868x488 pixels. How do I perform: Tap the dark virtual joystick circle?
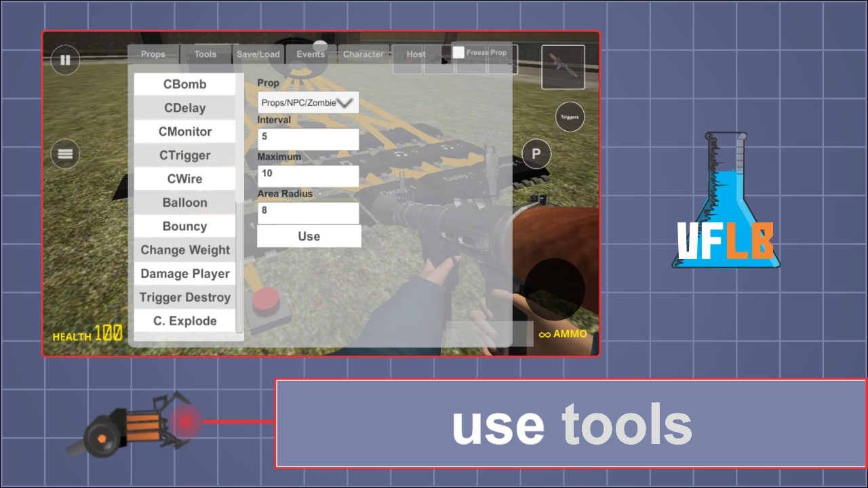(x=555, y=289)
